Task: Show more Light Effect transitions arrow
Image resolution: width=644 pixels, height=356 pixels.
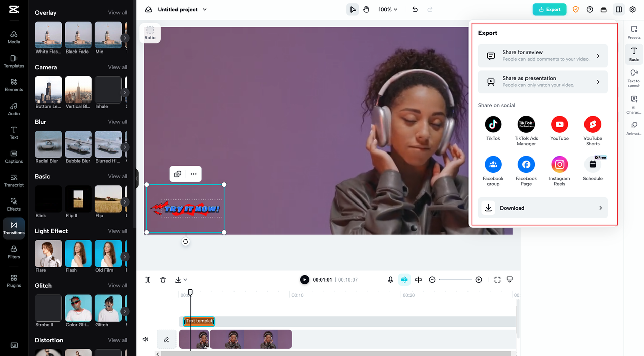Action: click(x=125, y=257)
